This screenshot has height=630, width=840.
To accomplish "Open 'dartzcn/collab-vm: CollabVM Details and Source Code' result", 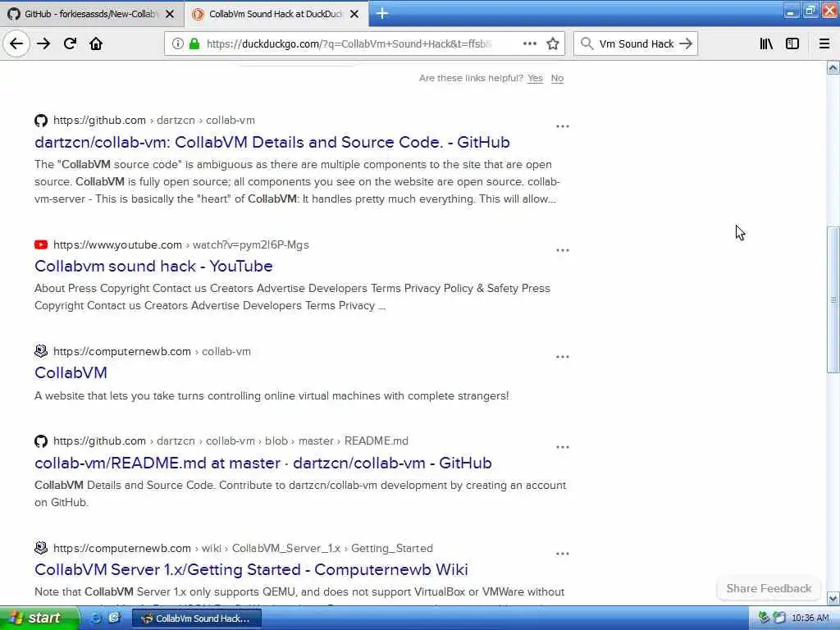I will pyautogui.click(x=272, y=142).
